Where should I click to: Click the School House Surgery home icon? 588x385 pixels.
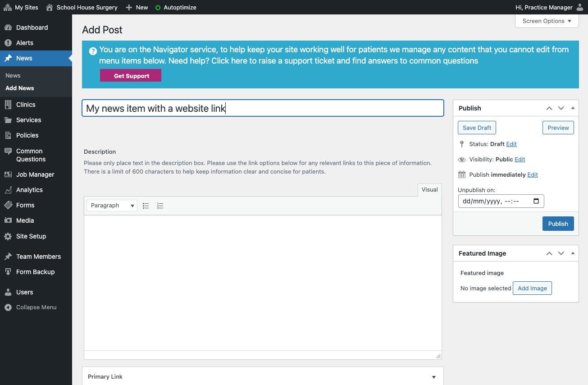tap(50, 7)
